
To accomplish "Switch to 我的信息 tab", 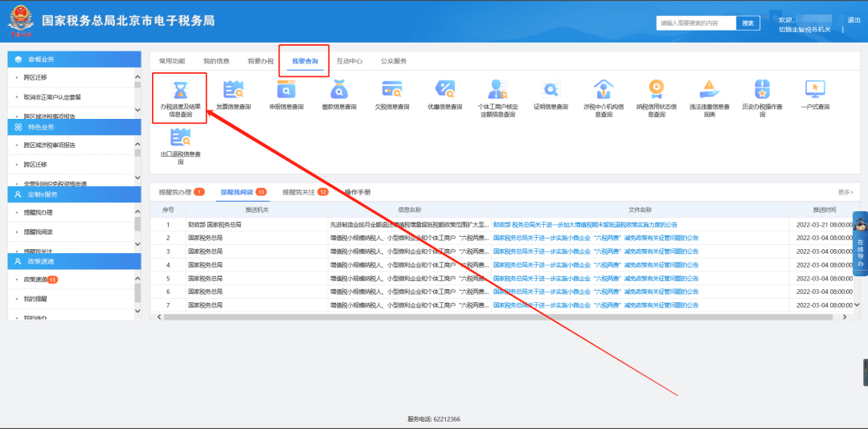I will point(216,61).
